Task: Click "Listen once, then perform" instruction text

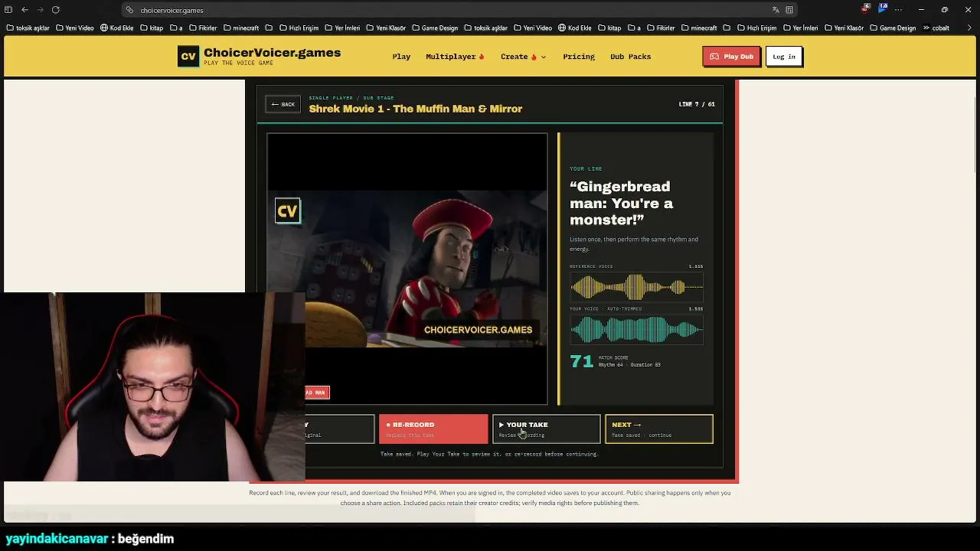Action: [x=634, y=244]
